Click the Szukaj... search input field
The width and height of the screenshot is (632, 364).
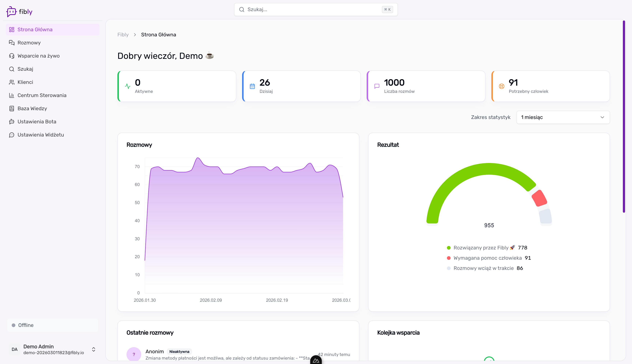pos(313,10)
